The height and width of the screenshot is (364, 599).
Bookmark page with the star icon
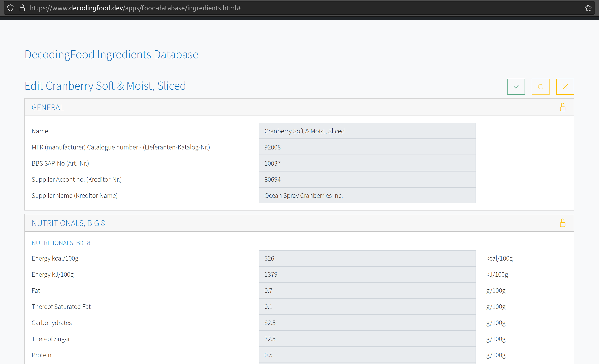[588, 8]
